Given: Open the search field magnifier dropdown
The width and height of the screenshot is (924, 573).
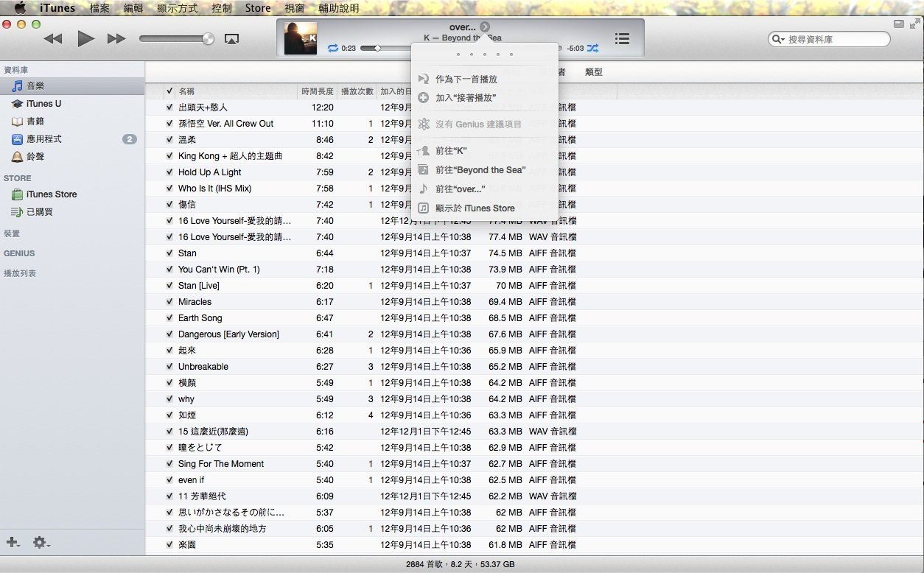Looking at the screenshot, I should 778,40.
